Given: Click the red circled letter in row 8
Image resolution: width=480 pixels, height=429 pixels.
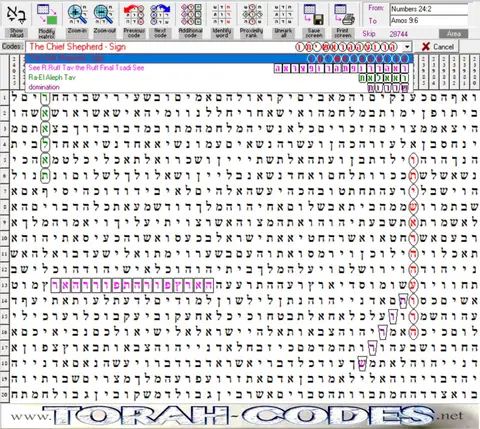Looking at the screenshot, I should (413, 207).
